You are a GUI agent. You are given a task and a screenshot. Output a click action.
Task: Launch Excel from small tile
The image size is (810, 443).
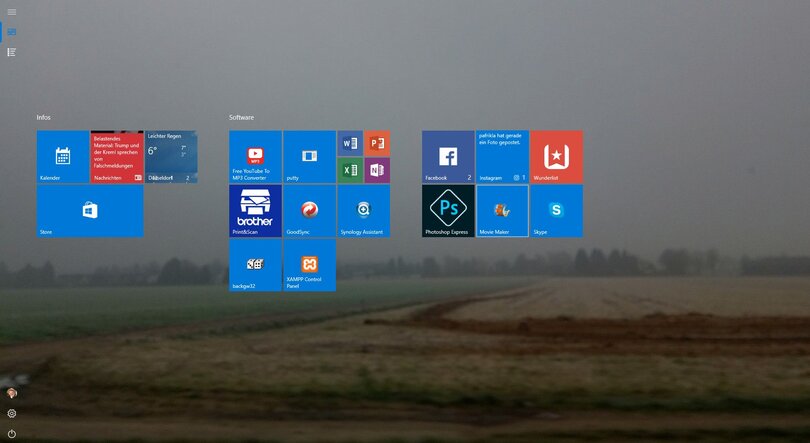point(350,170)
